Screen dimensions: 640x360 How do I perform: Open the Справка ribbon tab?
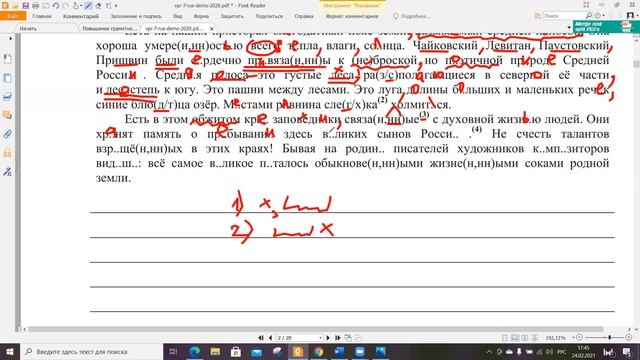pos(304,16)
